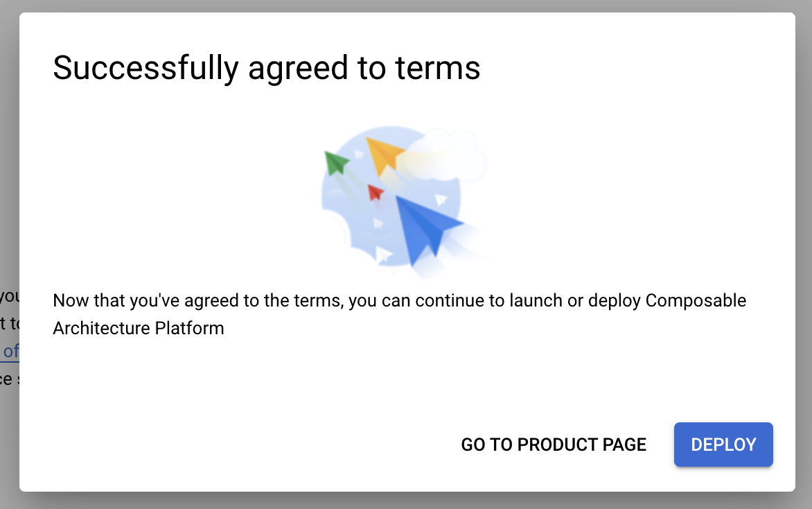Go to the product page
The image size is (812, 509).
(x=554, y=445)
